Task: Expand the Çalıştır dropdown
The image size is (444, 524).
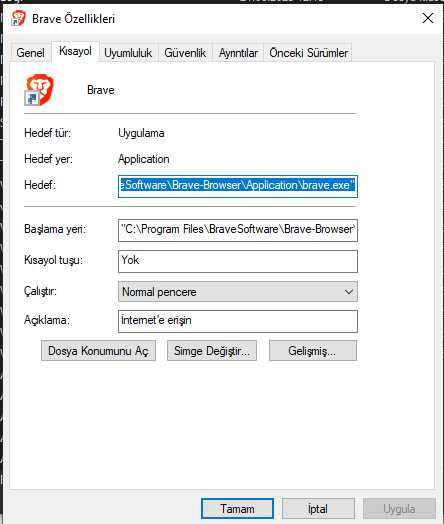Action: click(x=238, y=292)
